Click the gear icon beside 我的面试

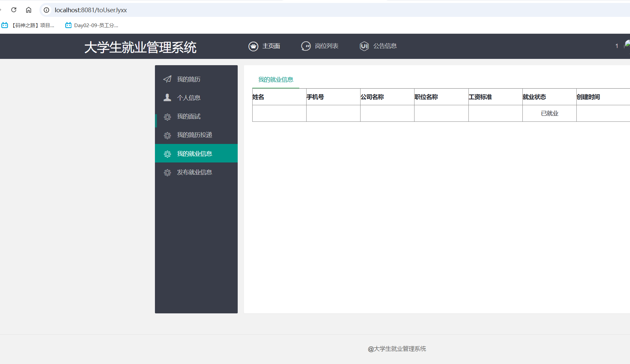(x=167, y=117)
